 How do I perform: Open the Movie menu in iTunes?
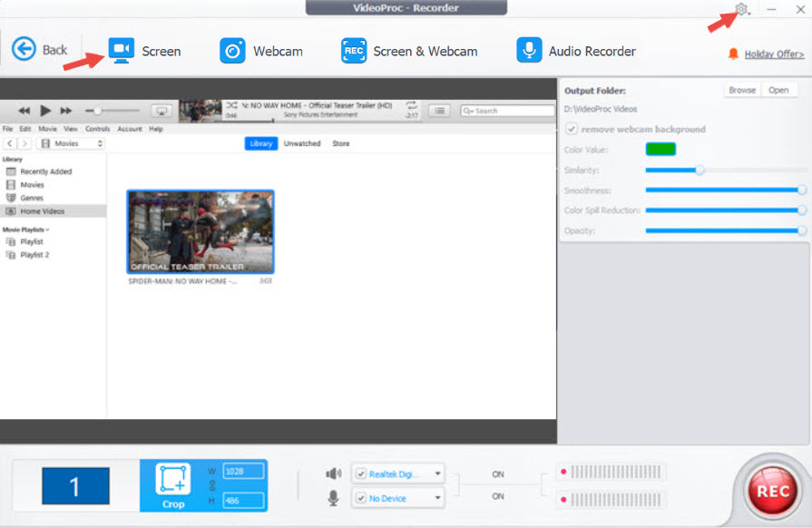pyautogui.click(x=48, y=129)
